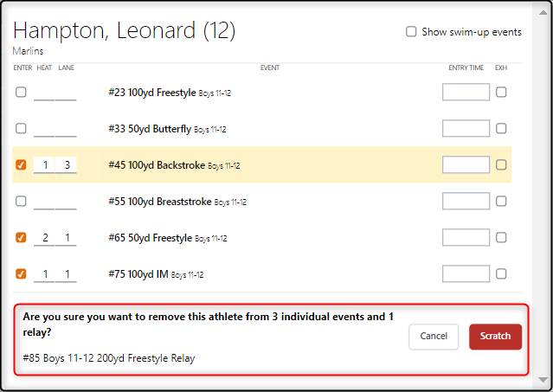The image size is (553, 392).
Task: Toggle EXH box for #45 100yd Backstroke
Action: (501, 164)
